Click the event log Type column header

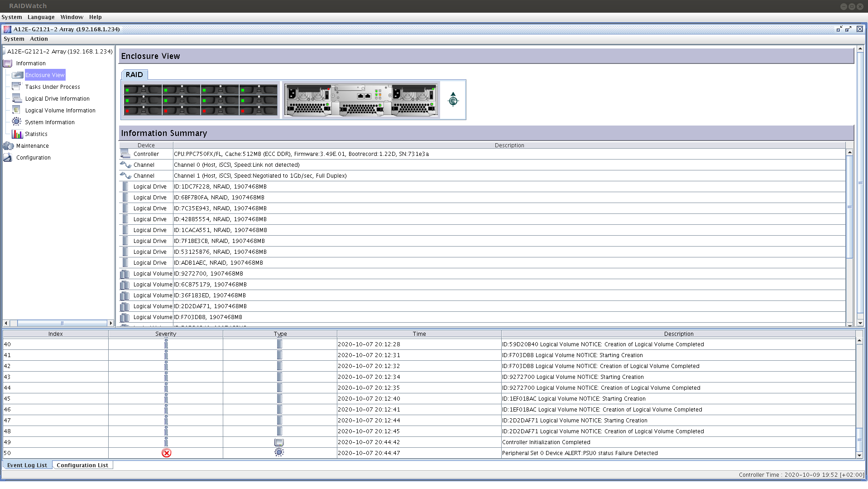pos(280,334)
